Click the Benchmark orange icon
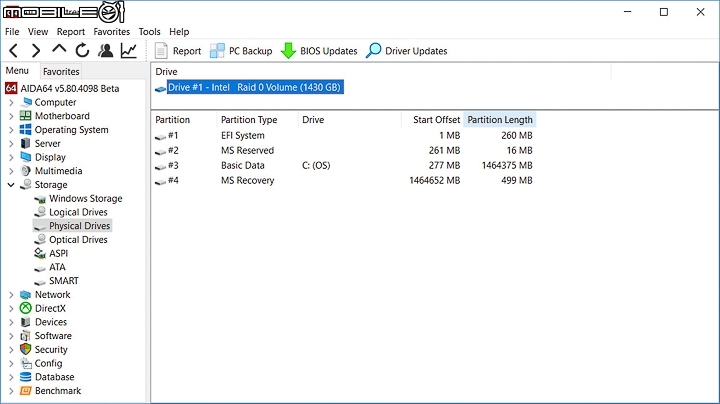Image resolution: width=720 pixels, height=404 pixels. (26, 391)
